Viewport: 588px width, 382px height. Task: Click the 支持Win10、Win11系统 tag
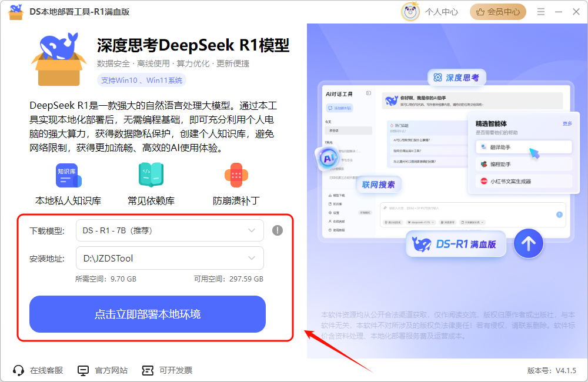pyautogui.click(x=141, y=80)
